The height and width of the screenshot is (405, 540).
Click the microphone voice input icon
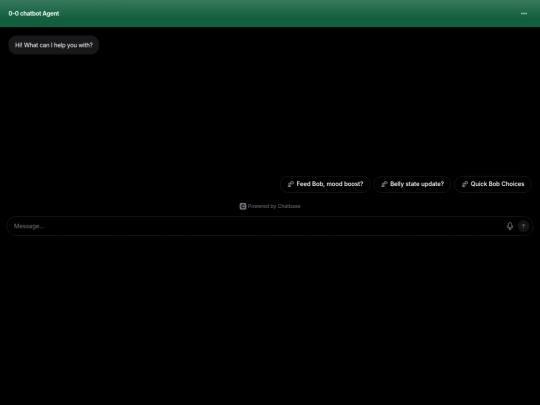510,226
